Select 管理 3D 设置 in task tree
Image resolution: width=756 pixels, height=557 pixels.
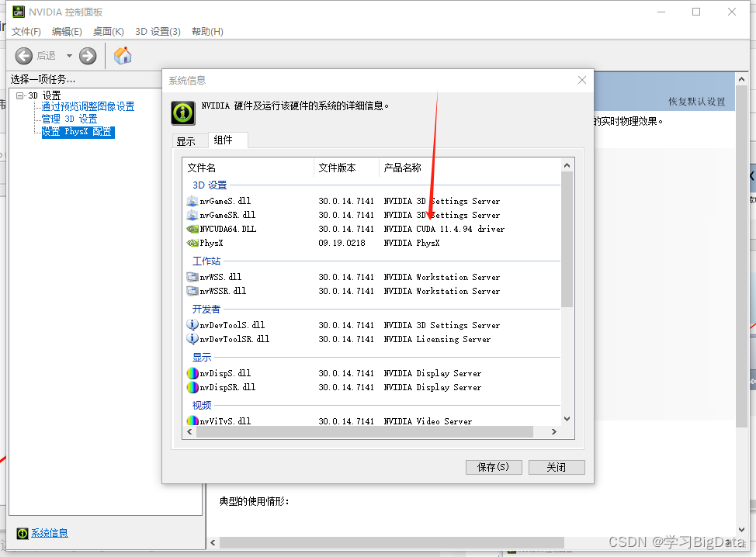[x=69, y=119]
